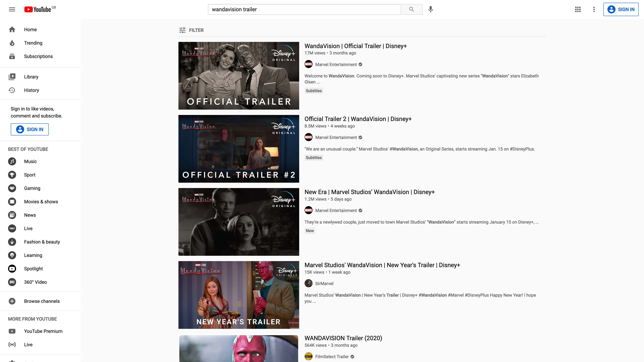Image resolution: width=644 pixels, height=362 pixels.
Task: Open Movies & shows category
Action: click(41, 202)
